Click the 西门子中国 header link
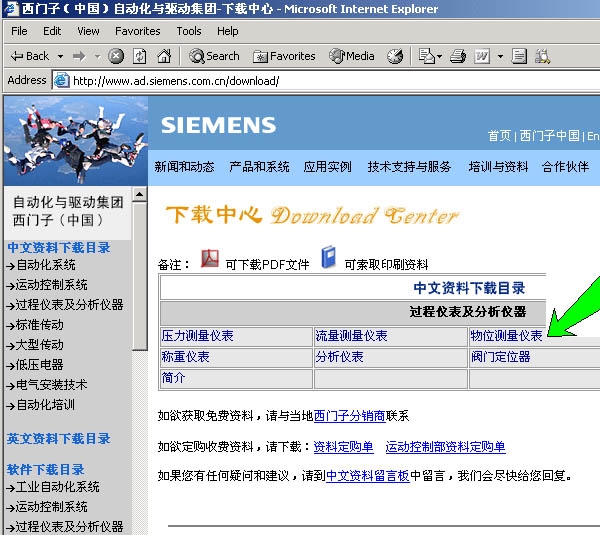 pyautogui.click(x=549, y=135)
